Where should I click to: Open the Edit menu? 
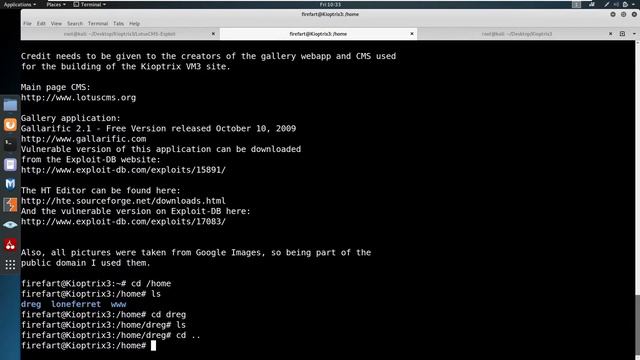(x=41, y=24)
